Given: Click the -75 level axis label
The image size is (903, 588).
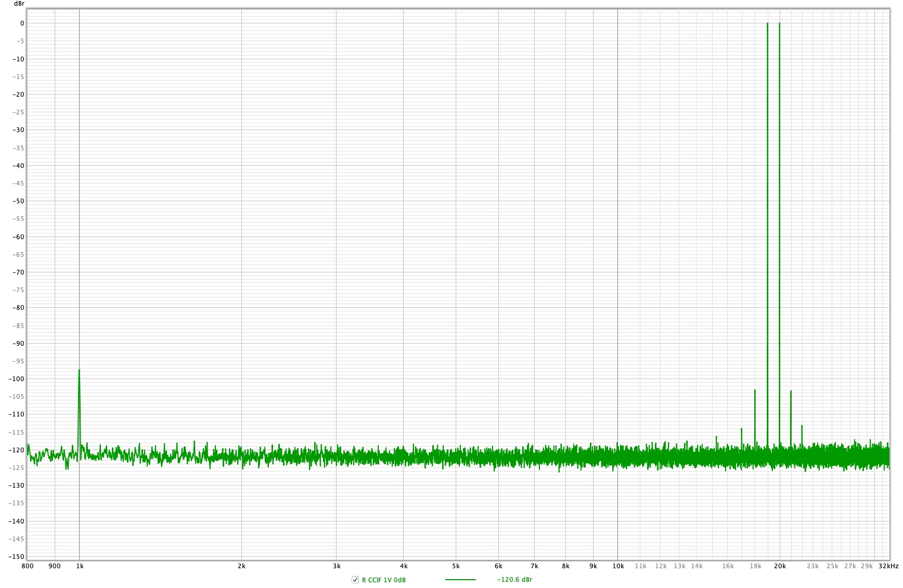Looking at the screenshot, I should click(x=18, y=290).
